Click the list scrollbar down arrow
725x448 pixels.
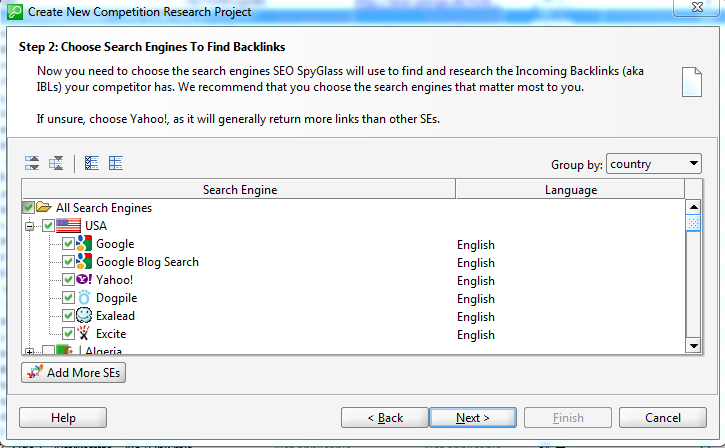point(693,345)
